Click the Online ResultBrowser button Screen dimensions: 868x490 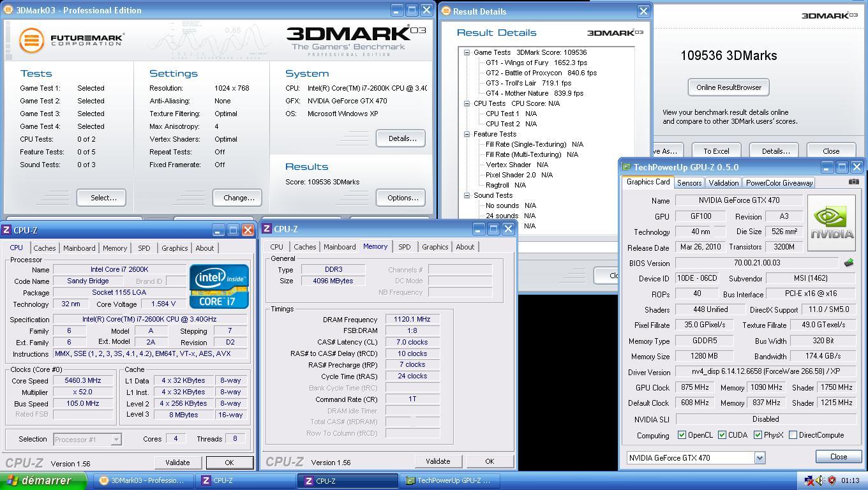tap(729, 87)
